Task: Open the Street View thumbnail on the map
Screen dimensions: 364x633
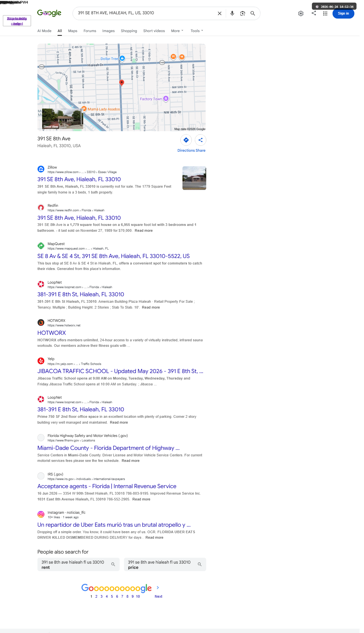Action: tap(63, 119)
